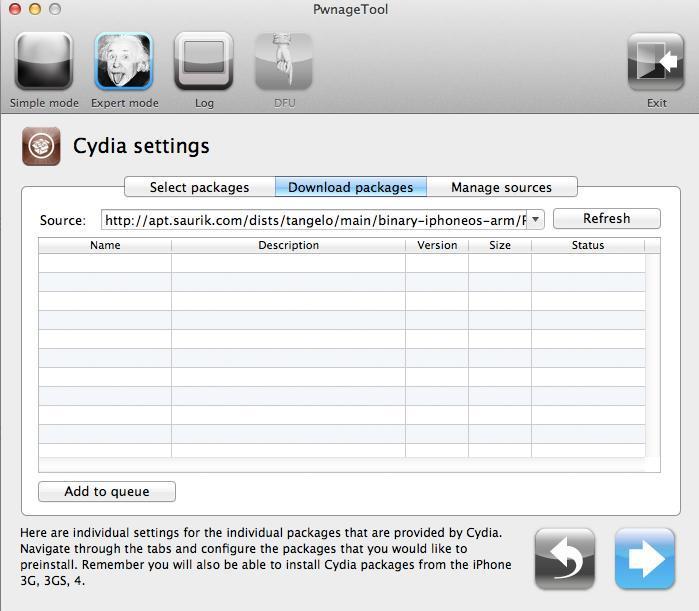Sort by the Description column header
Image resolution: width=699 pixels, height=611 pixels.
click(x=288, y=245)
